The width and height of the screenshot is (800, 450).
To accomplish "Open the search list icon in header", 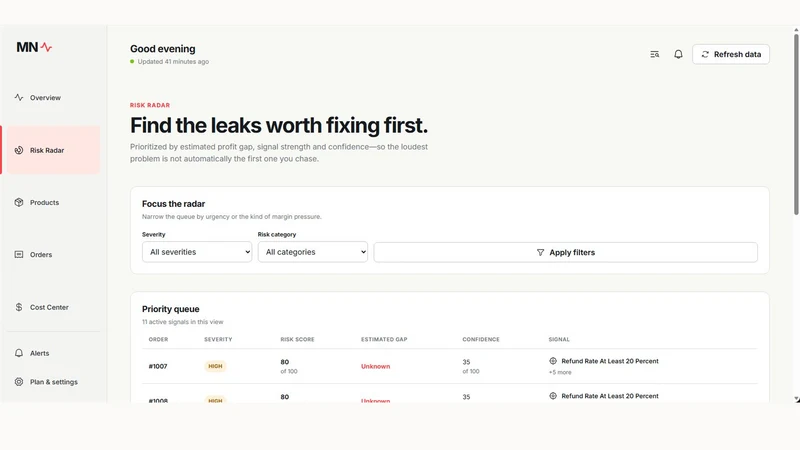I will pos(655,54).
